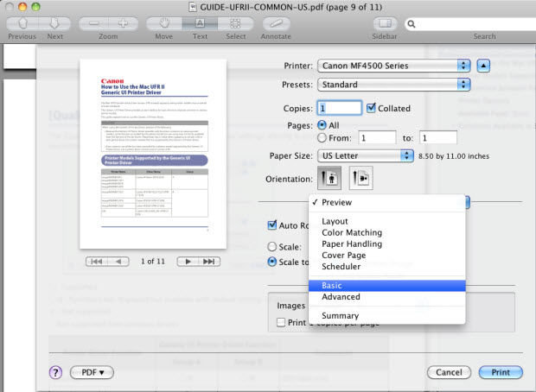Viewport: 536px width, 392px height.
Task: Open the Annotate tool
Action: point(276,23)
